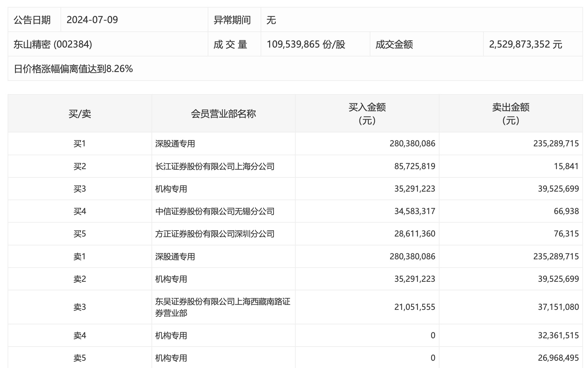This screenshot has height=368, width=588.
Task: Click the 日价格涨幅偏离值达到8.26% note
Action: click(x=73, y=69)
